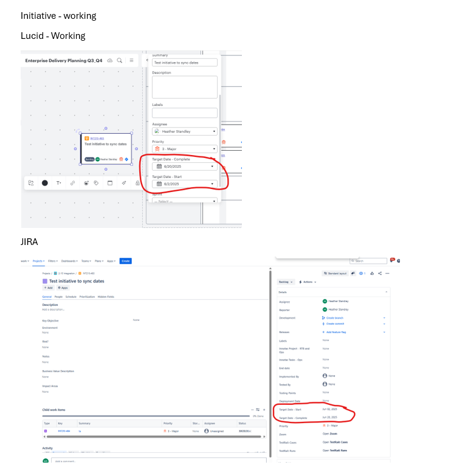
Task: Click the horizontal scrollbar under child items table
Action: pyautogui.click(x=154, y=437)
